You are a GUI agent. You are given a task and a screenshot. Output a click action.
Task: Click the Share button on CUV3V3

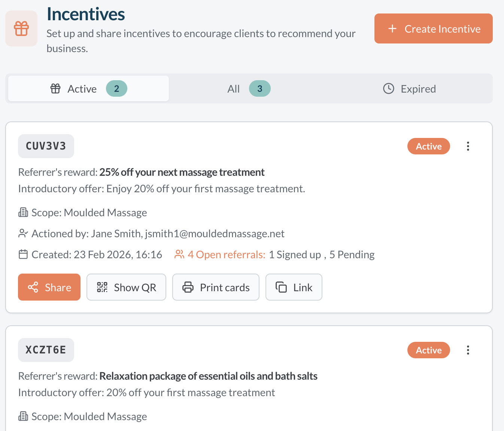pos(49,287)
